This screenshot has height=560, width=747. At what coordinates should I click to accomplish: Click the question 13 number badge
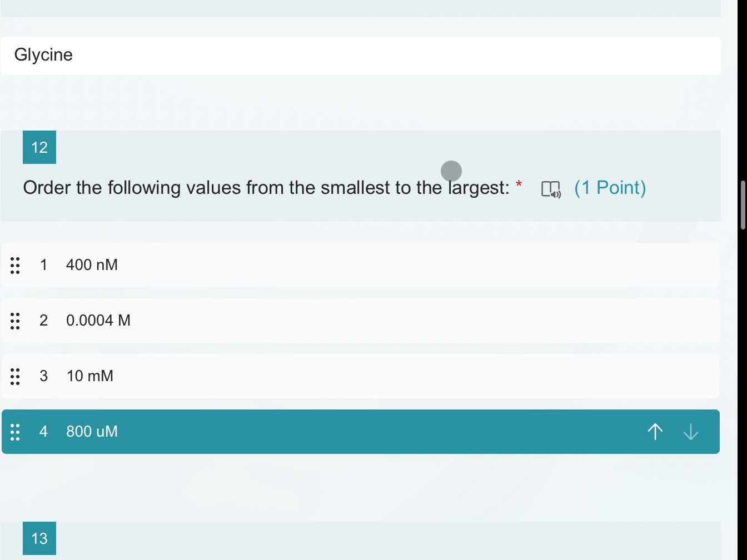39,538
